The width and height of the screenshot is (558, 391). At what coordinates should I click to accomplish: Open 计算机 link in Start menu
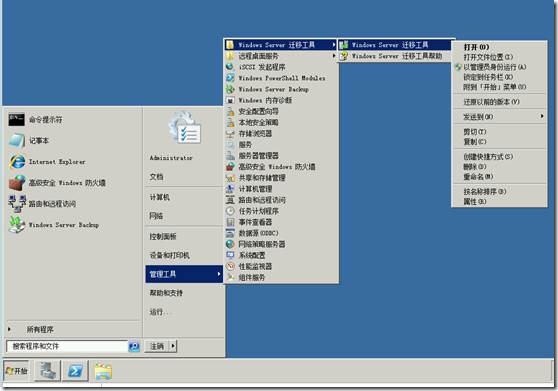pyautogui.click(x=160, y=197)
